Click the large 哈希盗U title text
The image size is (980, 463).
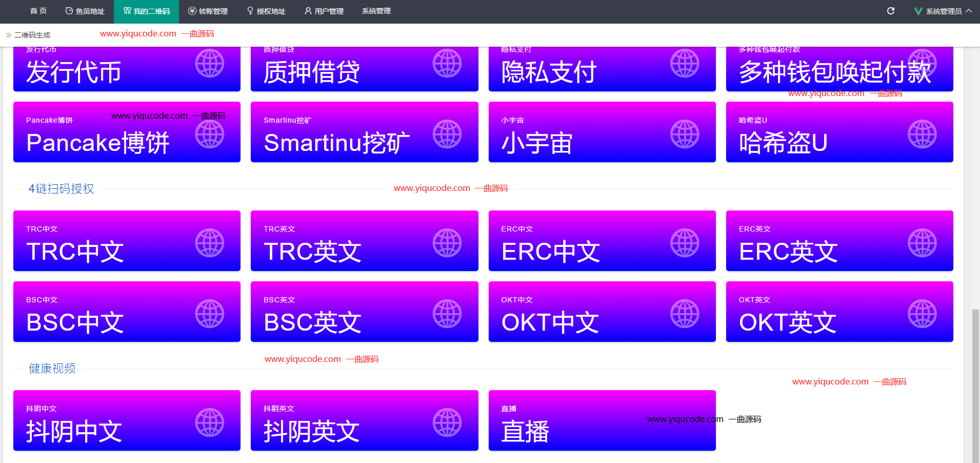pyautogui.click(x=783, y=143)
